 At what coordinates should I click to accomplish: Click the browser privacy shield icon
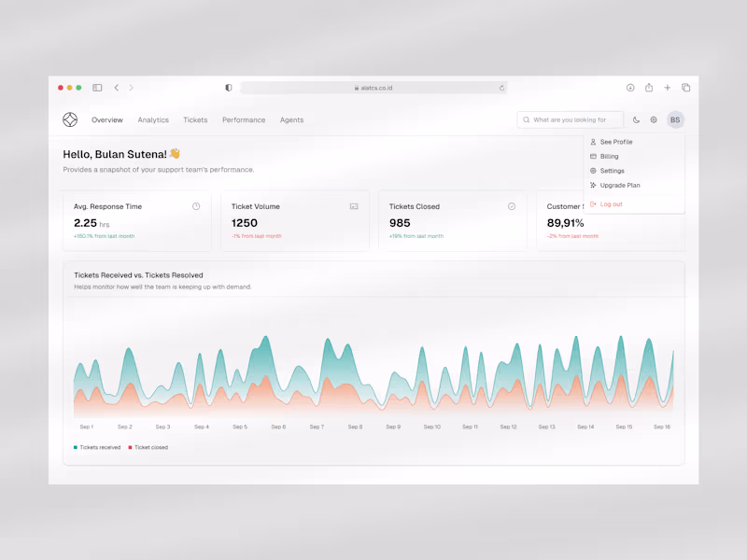(228, 87)
